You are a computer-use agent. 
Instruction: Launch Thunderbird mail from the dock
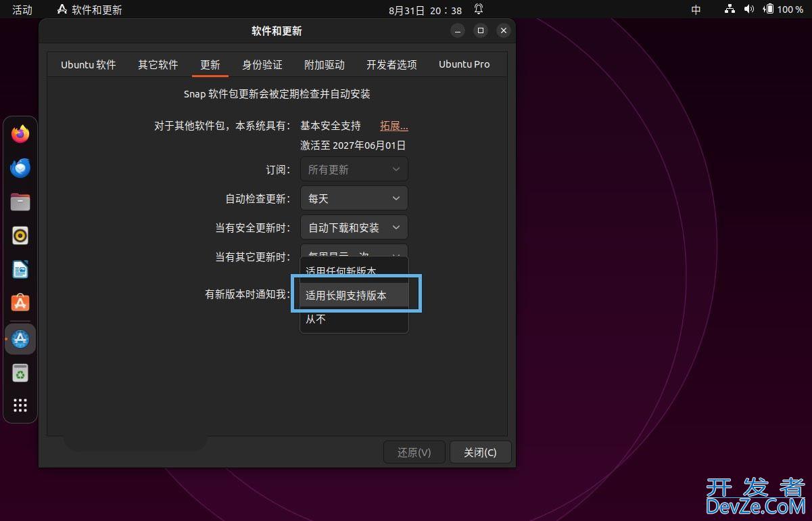pos(20,168)
